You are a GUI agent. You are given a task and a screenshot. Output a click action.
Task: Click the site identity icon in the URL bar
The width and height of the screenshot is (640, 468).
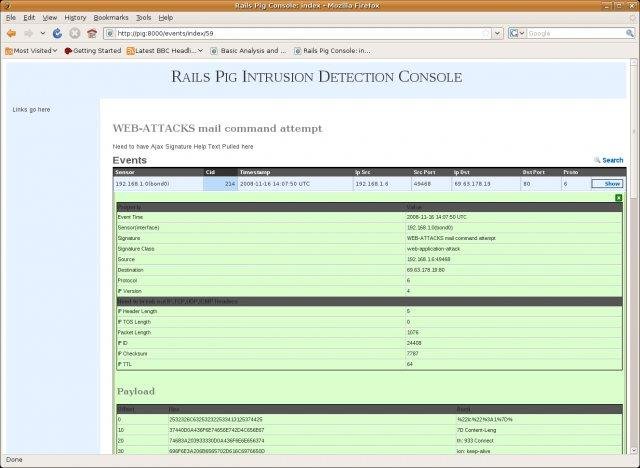109,33
